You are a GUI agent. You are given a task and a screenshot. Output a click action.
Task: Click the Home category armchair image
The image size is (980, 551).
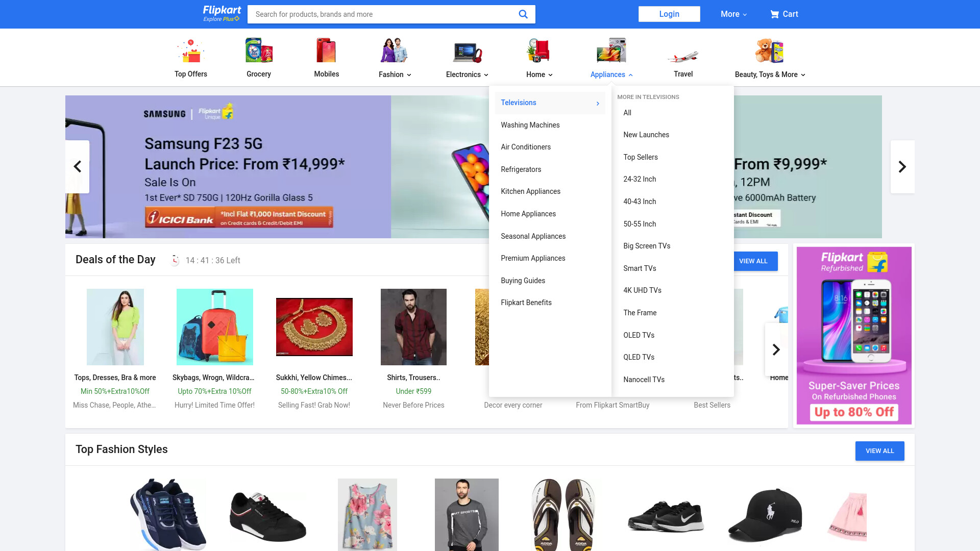click(x=539, y=51)
